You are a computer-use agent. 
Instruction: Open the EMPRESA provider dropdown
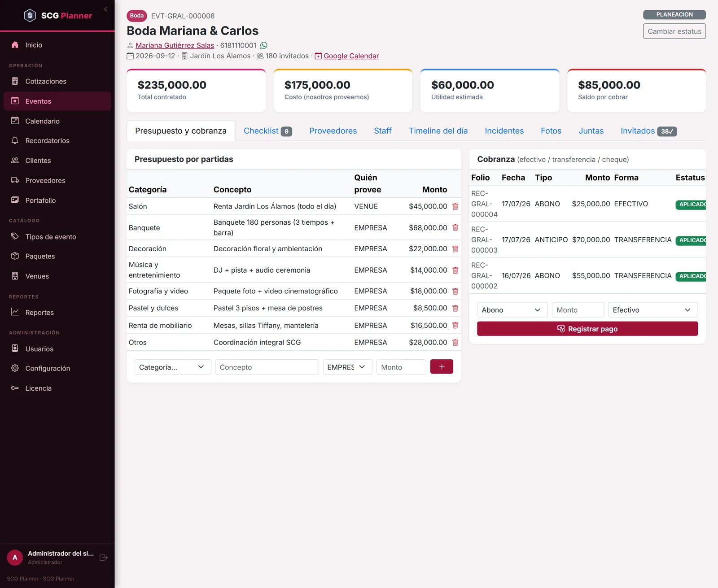pyautogui.click(x=347, y=367)
